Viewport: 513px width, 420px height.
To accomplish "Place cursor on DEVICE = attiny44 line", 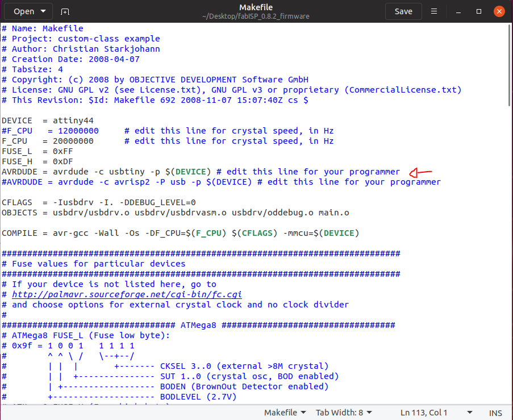I will pyautogui.click(x=48, y=120).
